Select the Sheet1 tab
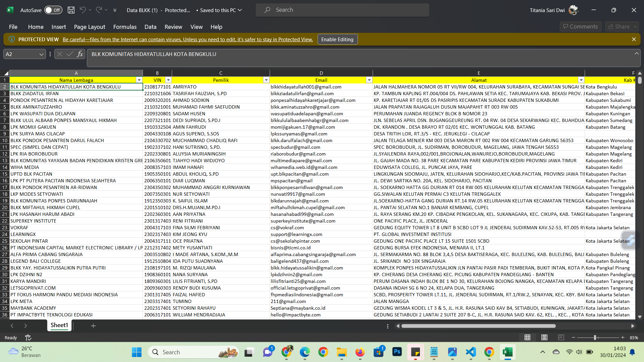This screenshot has height=362, width=644. pyautogui.click(x=59, y=325)
